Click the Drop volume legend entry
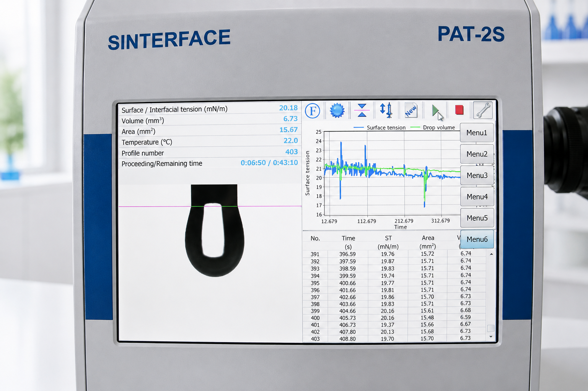588x391 pixels. coord(432,127)
